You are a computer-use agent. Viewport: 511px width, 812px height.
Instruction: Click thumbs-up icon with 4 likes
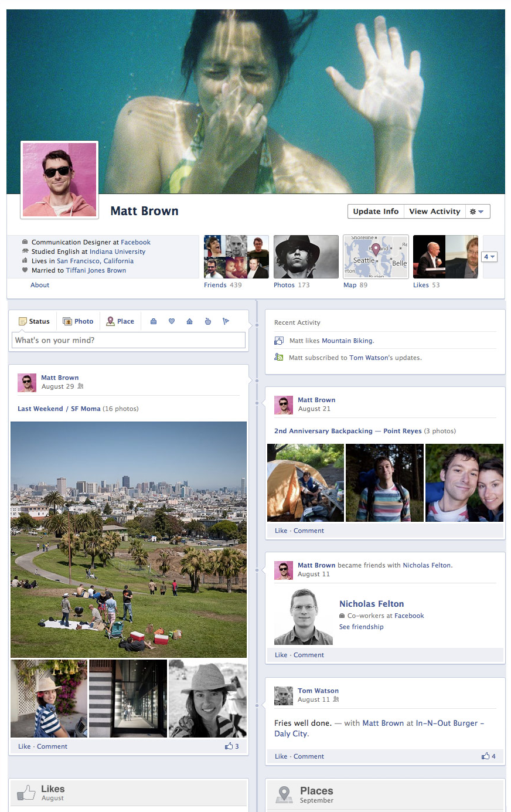click(485, 756)
